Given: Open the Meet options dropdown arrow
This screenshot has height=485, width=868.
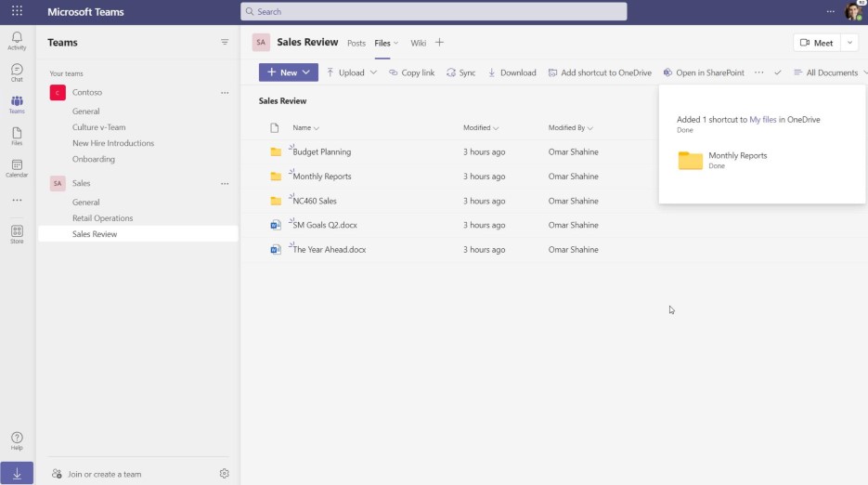Looking at the screenshot, I should coord(849,43).
